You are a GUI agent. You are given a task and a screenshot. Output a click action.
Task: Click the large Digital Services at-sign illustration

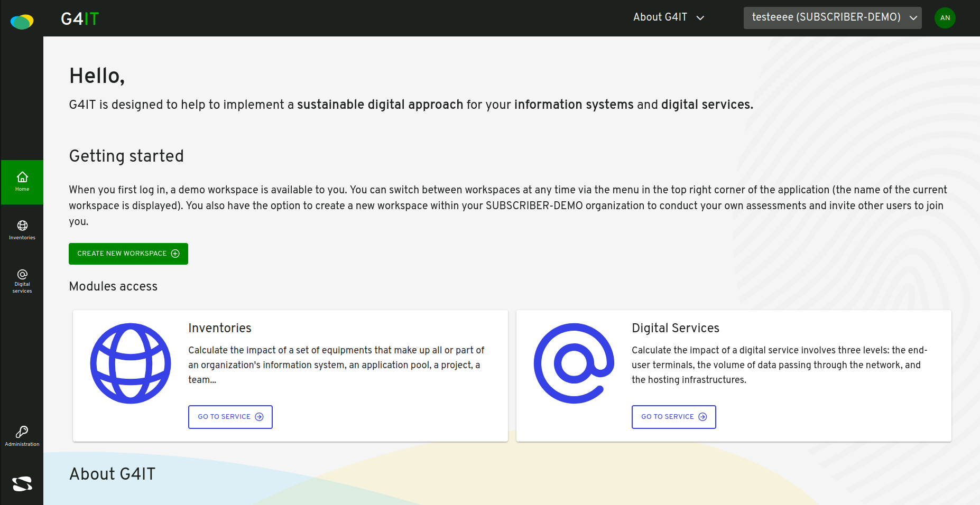[x=574, y=363]
